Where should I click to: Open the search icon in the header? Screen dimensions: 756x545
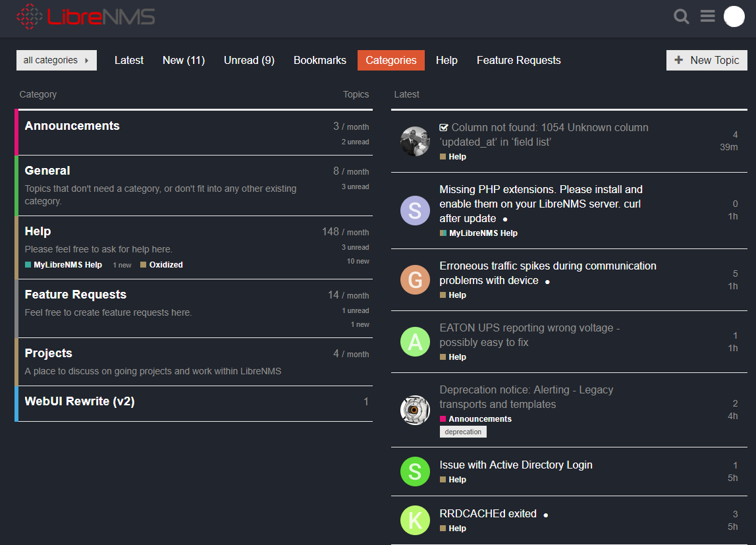coord(682,16)
